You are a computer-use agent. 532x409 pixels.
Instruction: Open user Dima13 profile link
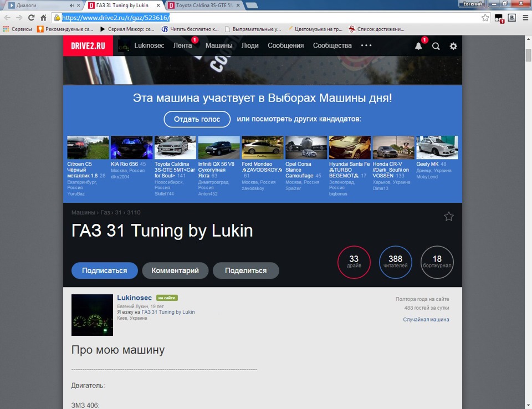pos(380,188)
